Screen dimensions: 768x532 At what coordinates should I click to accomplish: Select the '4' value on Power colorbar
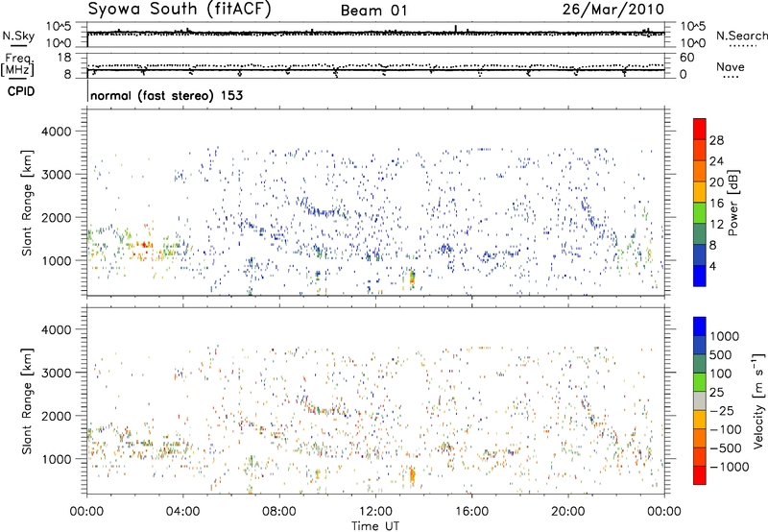coord(712,267)
